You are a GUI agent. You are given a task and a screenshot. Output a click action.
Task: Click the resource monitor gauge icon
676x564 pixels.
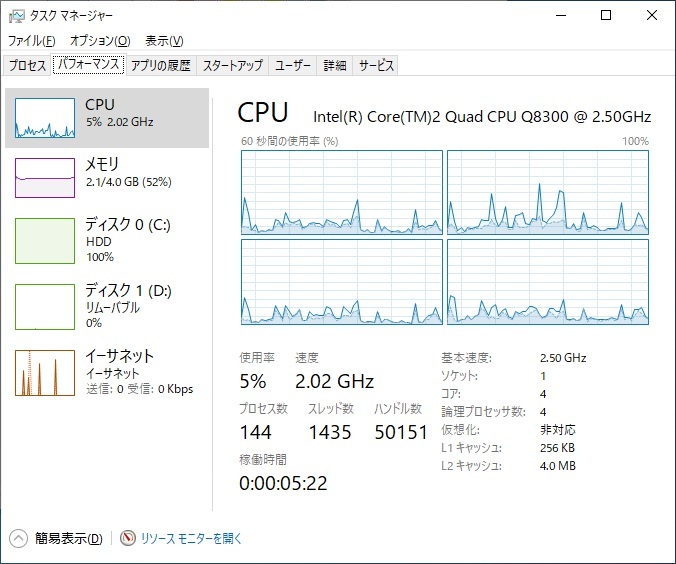(x=128, y=538)
